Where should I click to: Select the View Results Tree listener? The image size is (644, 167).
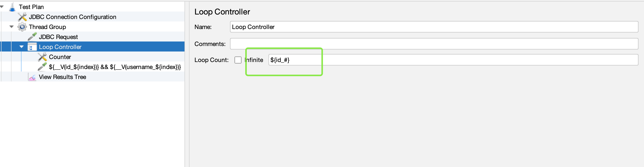[x=62, y=77]
